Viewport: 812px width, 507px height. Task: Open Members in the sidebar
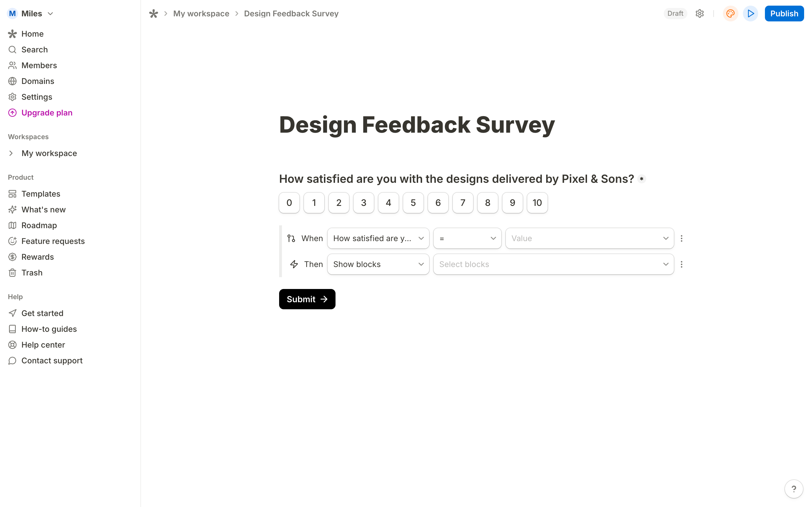pyautogui.click(x=39, y=65)
